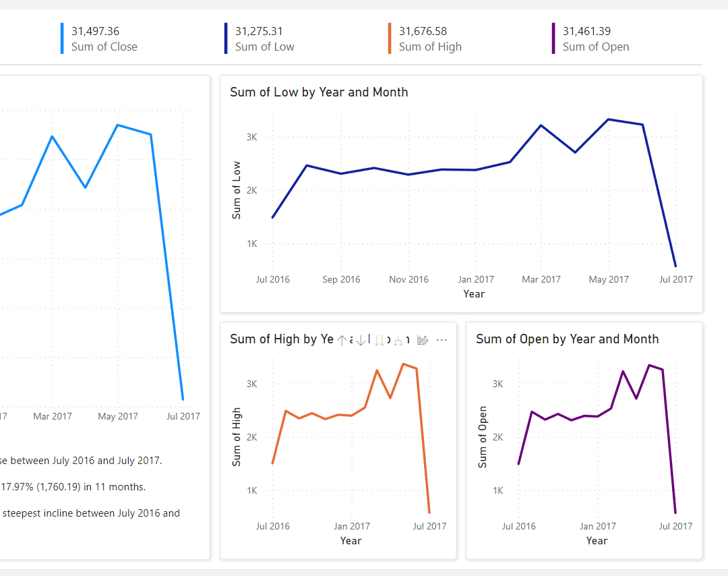This screenshot has height=576, width=728.
Task: Open the Personalize this visual icon
Action: tap(423, 341)
